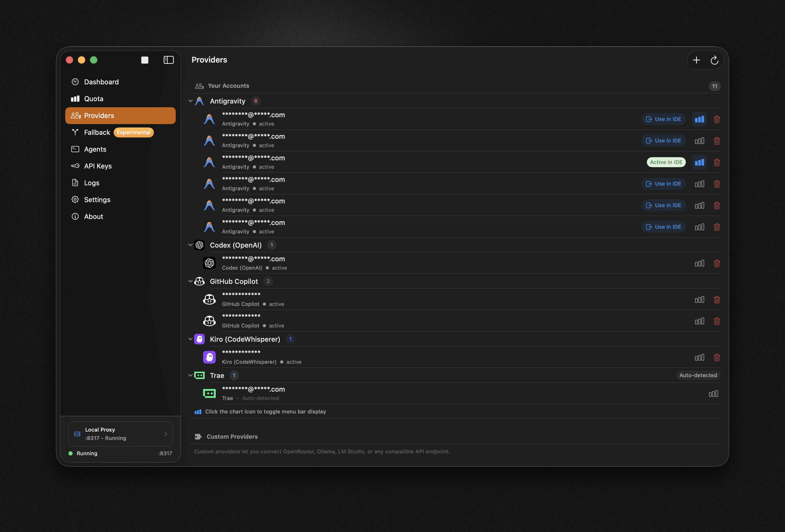Toggle menu bar chart for the Active in IDE account
This screenshot has width=785, height=532.
699,162
